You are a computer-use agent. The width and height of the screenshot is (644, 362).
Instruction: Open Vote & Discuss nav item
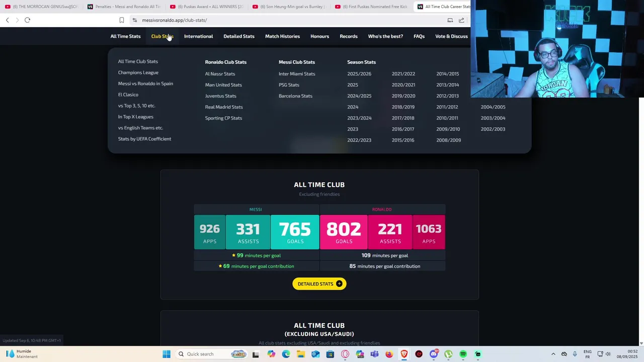coord(451,36)
